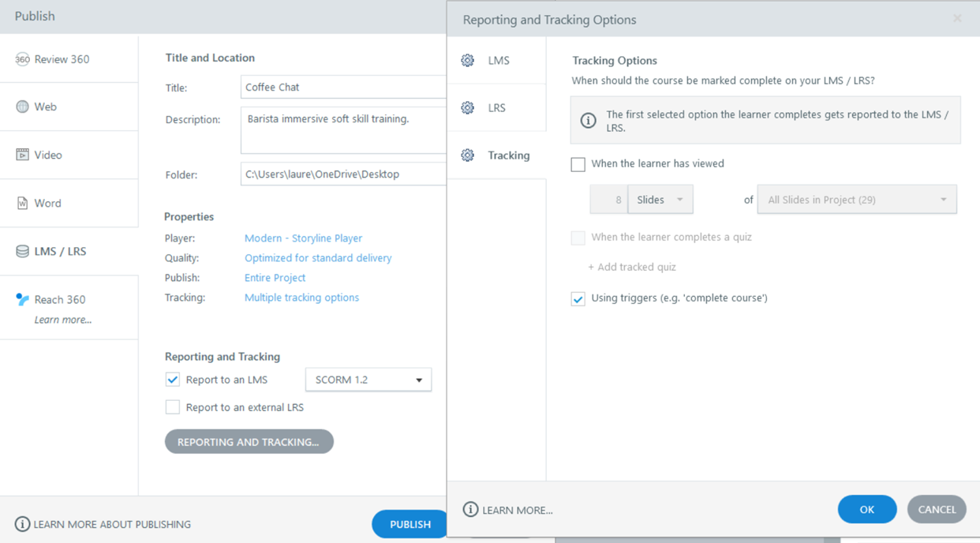
Task: Open the Slides unit dropdown
Action: pyautogui.click(x=660, y=200)
